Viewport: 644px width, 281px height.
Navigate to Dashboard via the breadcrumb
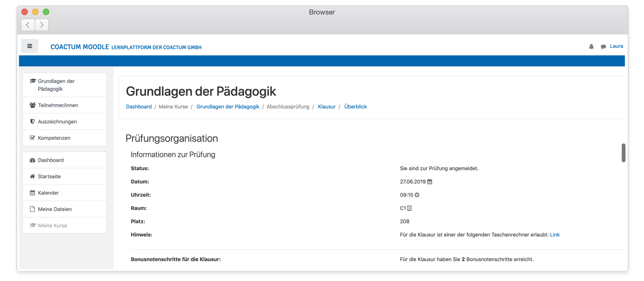(x=139, y=107)
